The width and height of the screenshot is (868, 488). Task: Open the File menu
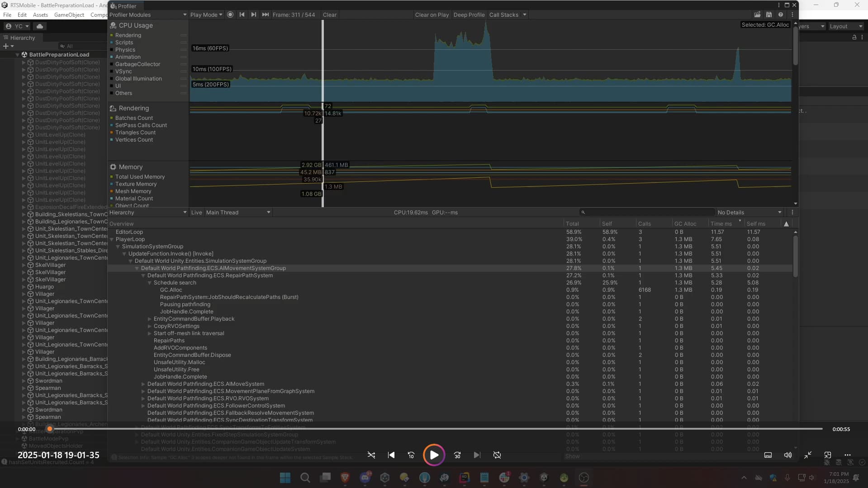click(x=7, y=14)
